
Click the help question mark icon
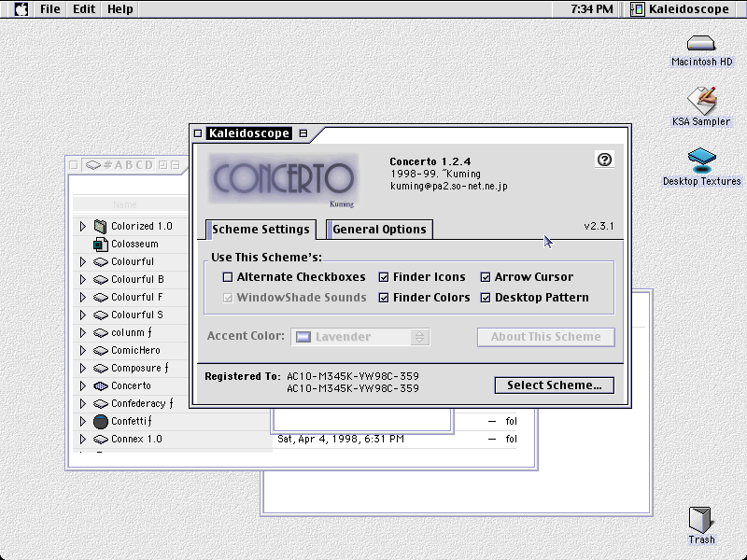604,160
